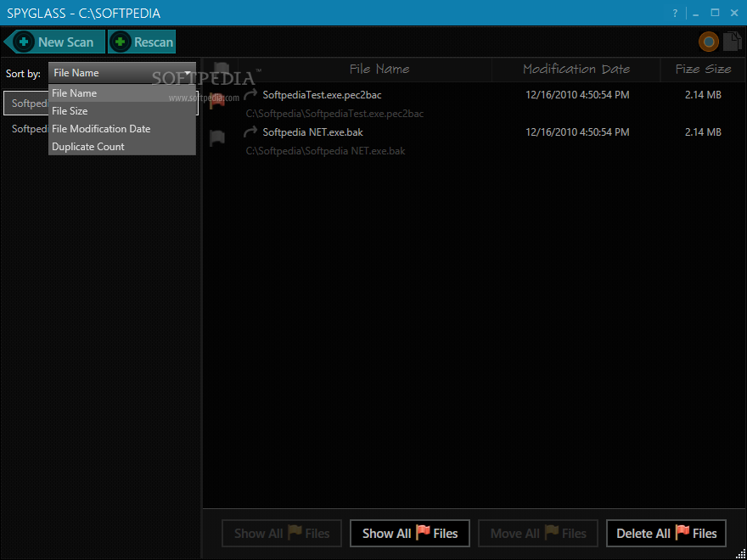Sort by the File Name column header
Screen dimensions: 747x560
click(379, 70)
